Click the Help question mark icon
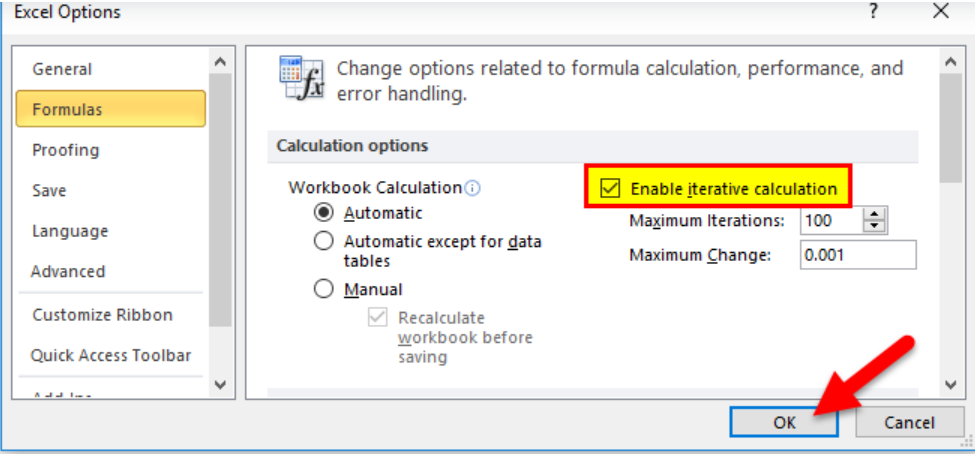 tap(873, 12)
